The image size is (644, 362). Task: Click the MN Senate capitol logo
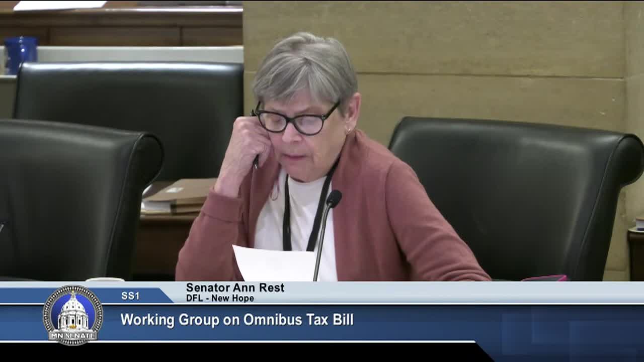(x=73, y=315)
